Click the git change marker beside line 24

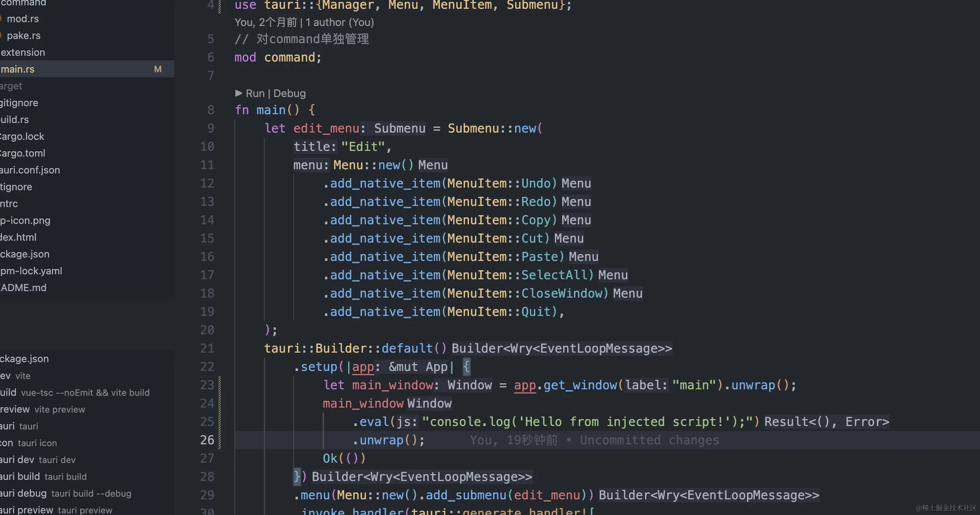pos(220,403)
